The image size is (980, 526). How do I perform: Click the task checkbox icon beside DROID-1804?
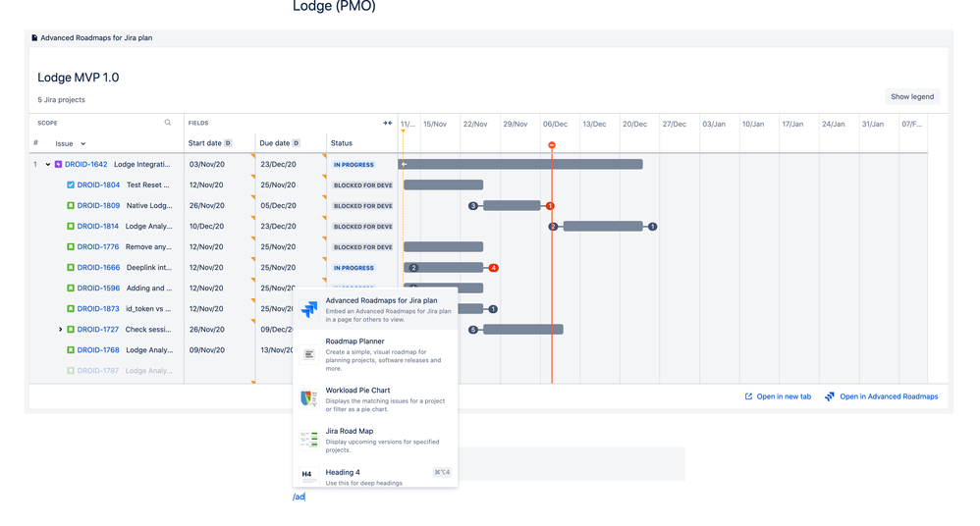point(71,184)
